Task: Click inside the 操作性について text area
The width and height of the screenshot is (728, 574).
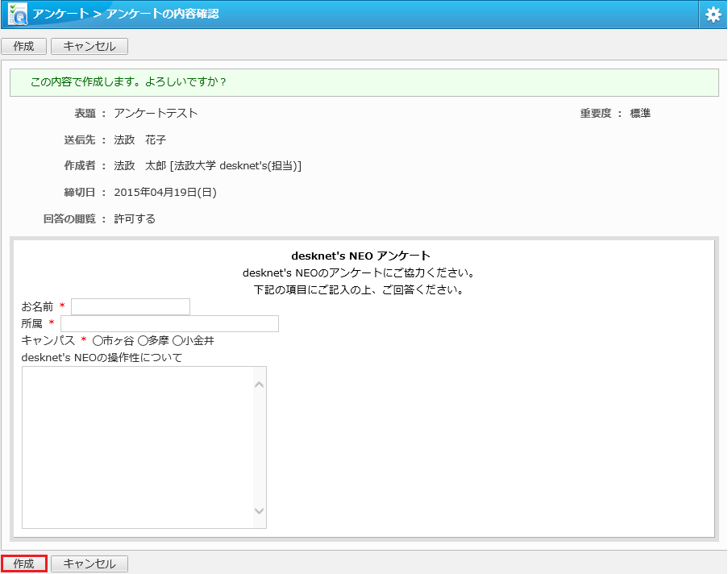Action: click(138, 447)
